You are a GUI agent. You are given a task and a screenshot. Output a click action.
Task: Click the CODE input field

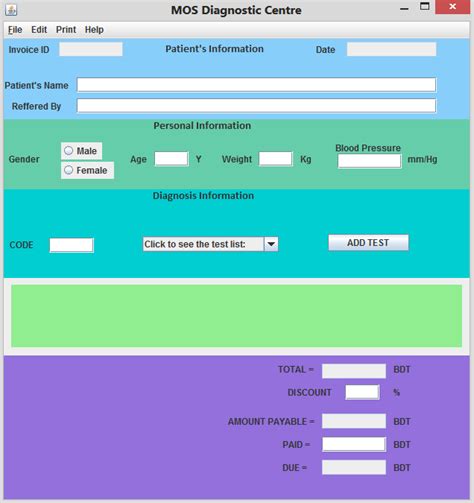pyautogui.click(x=71, y=245)
